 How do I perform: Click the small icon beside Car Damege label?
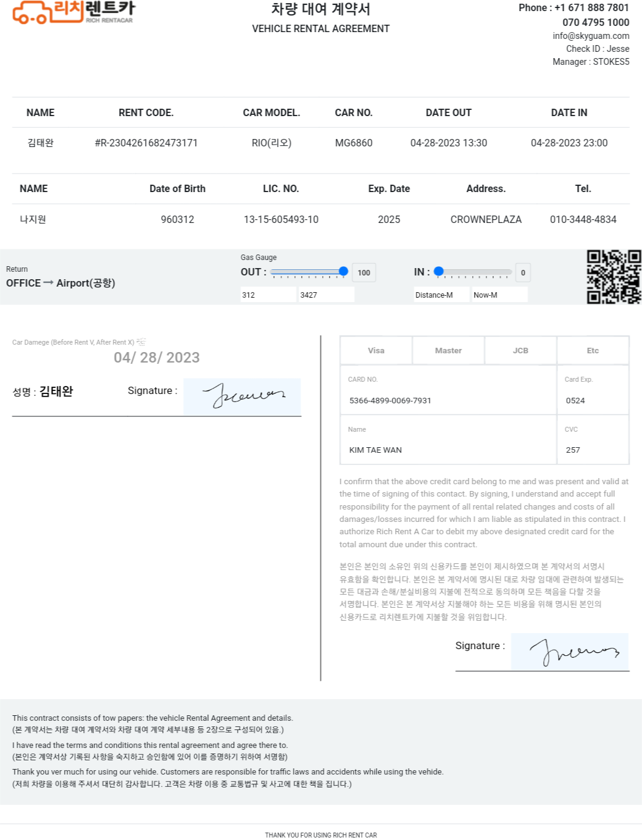click(x=141, y=342)
